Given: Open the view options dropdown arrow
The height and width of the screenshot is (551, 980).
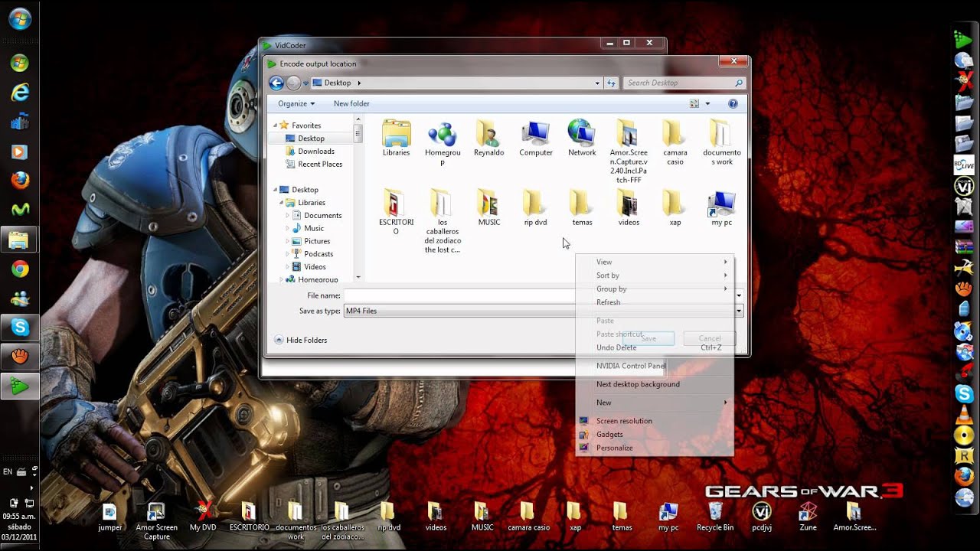Looking at the screenshot, I should [707, 103].
